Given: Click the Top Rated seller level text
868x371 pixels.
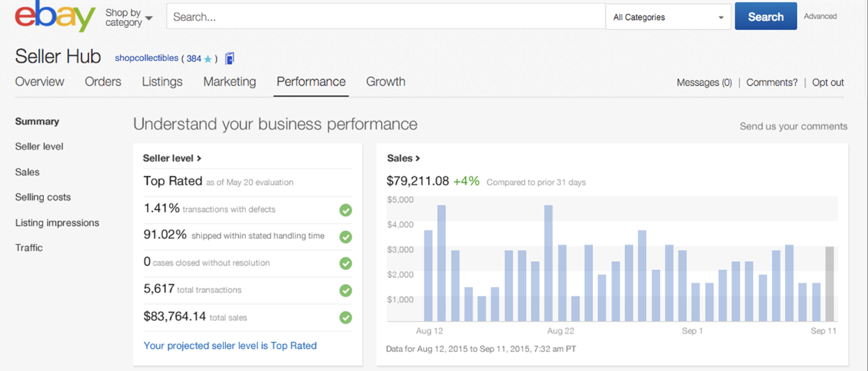Looking at the screenshot, I should (x=173, y=181).
